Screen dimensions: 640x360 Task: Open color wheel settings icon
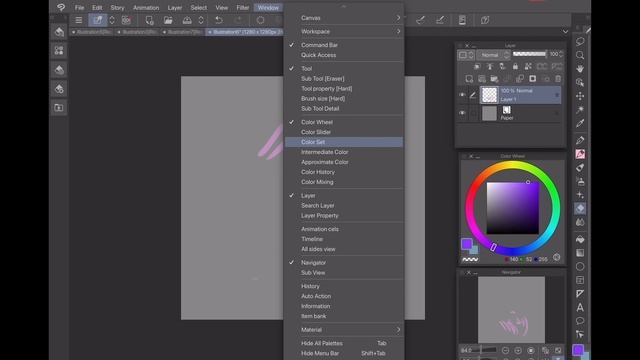556,257
